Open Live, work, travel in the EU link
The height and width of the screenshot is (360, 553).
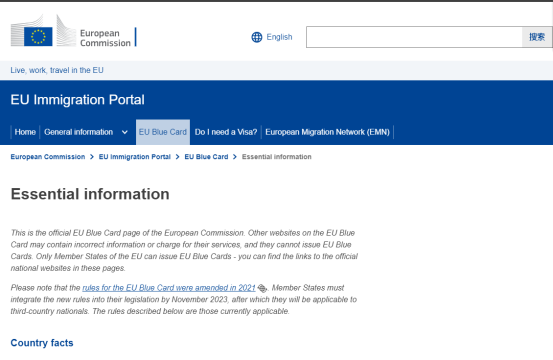pos(57,70)
